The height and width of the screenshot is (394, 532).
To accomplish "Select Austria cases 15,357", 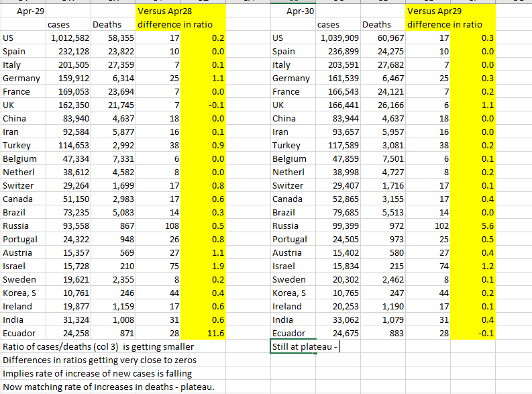I will [x=68, y=252].
